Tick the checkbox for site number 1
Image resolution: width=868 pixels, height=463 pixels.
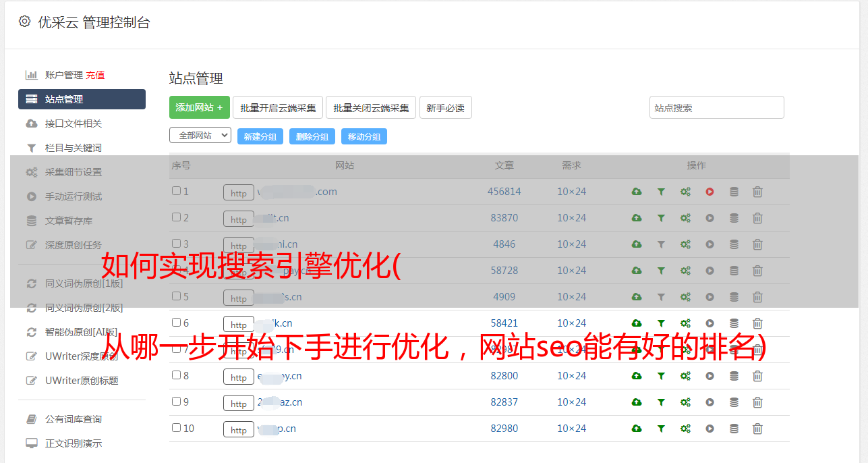click(x=176, y=191)
